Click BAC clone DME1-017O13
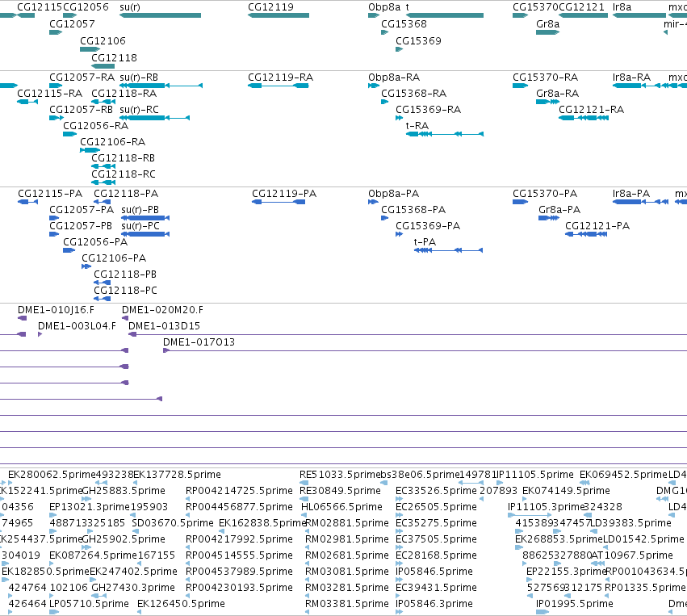 (199, 342)
